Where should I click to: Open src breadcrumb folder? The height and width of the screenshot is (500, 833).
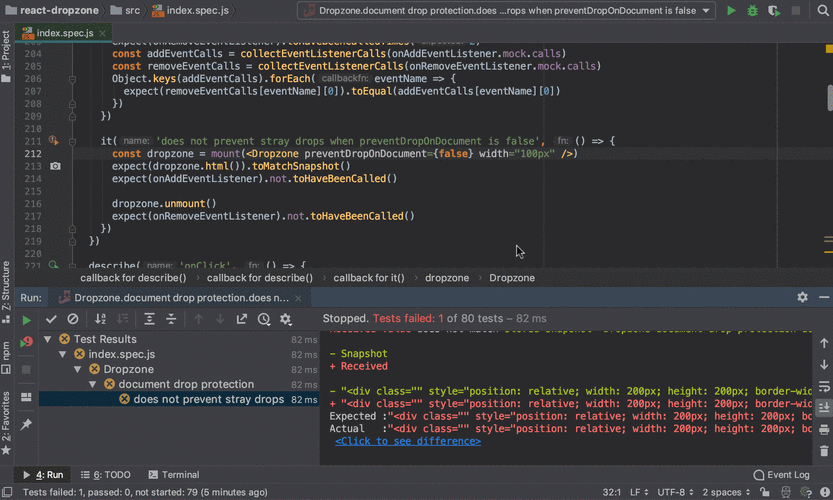126,11
